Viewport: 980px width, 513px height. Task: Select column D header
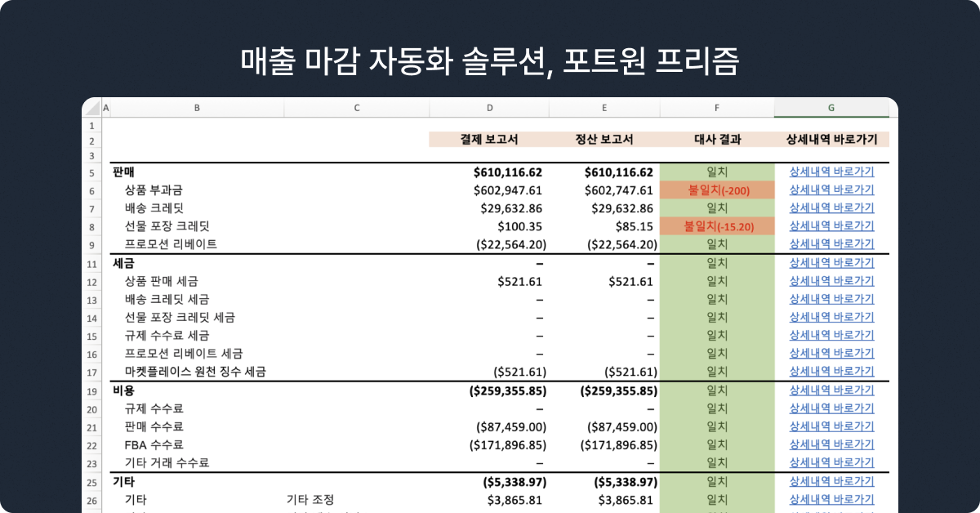click(x=489, y=108)
